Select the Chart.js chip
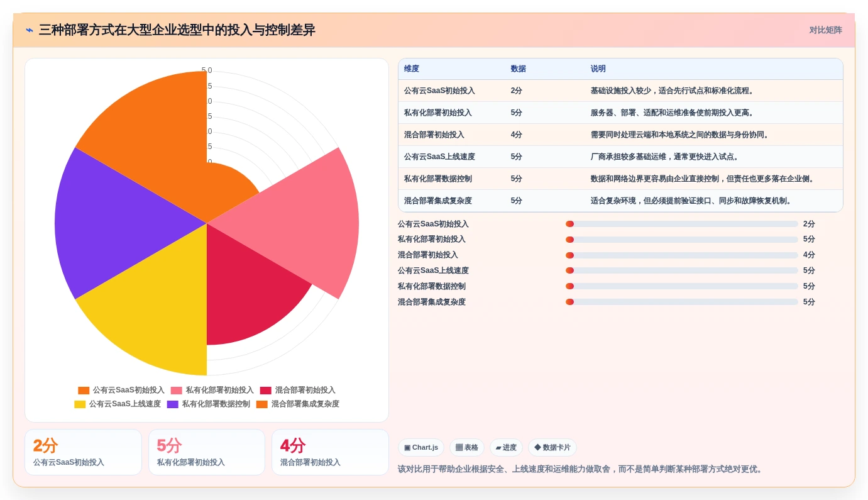868x500 pixels. coord(421,448)
